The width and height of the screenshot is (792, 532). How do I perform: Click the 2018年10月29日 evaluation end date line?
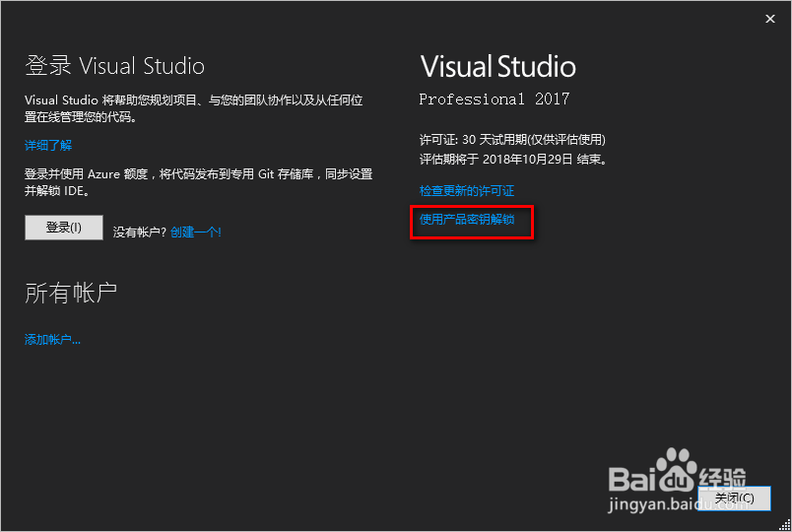point(513,160)
